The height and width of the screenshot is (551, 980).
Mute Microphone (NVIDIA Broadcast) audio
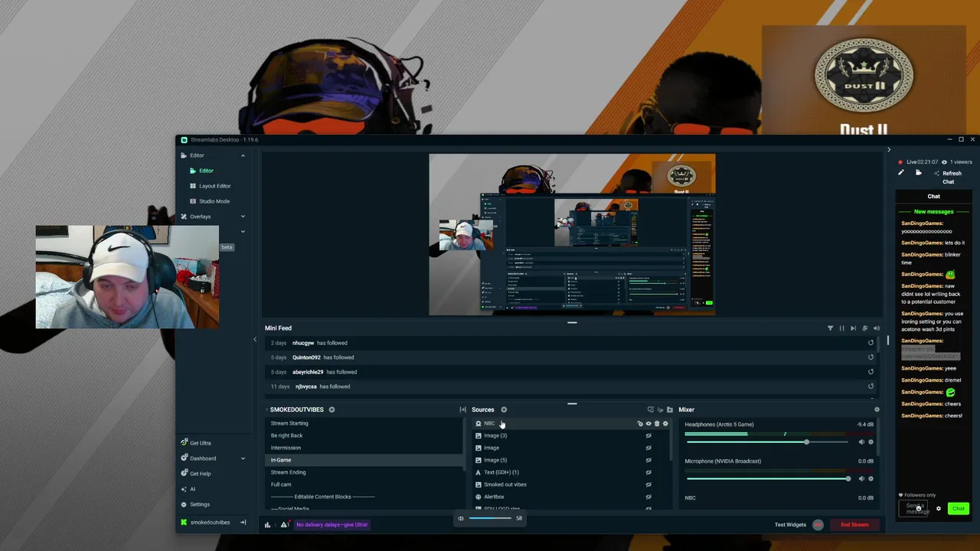(x=861, y=478)
